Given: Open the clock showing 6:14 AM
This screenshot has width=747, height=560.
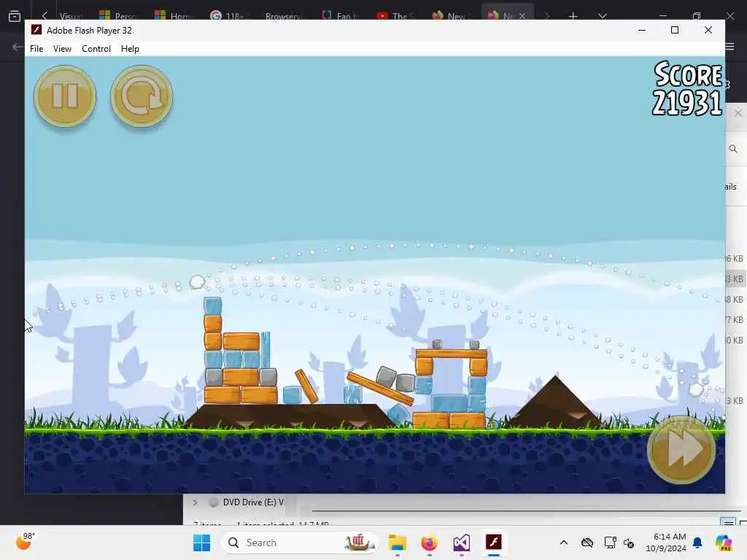Looking at the screenshot, I should point(667,542).
